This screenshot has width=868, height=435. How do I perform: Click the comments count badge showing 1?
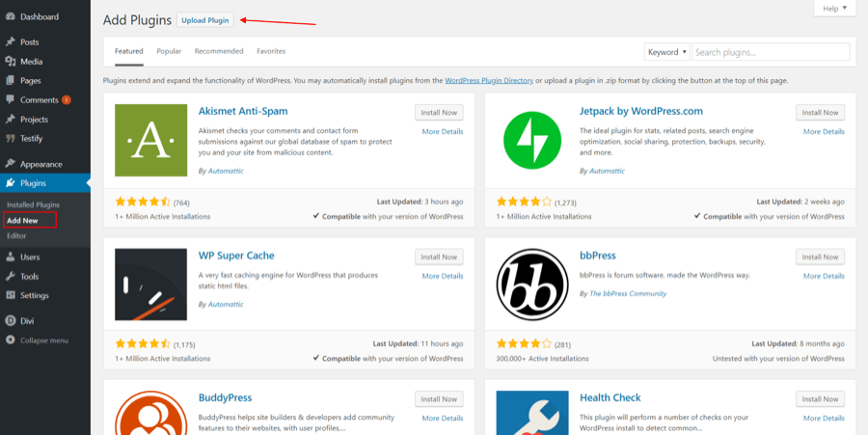point(67,100)
